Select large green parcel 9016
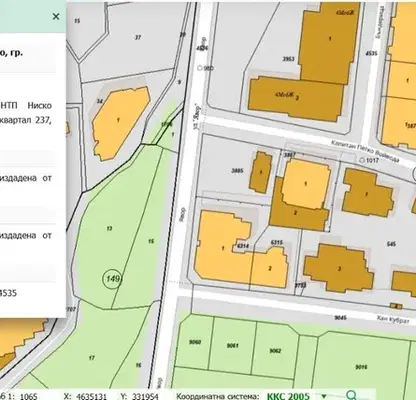Viewport: 416px width, 400px height. click(x=362, y=367)
